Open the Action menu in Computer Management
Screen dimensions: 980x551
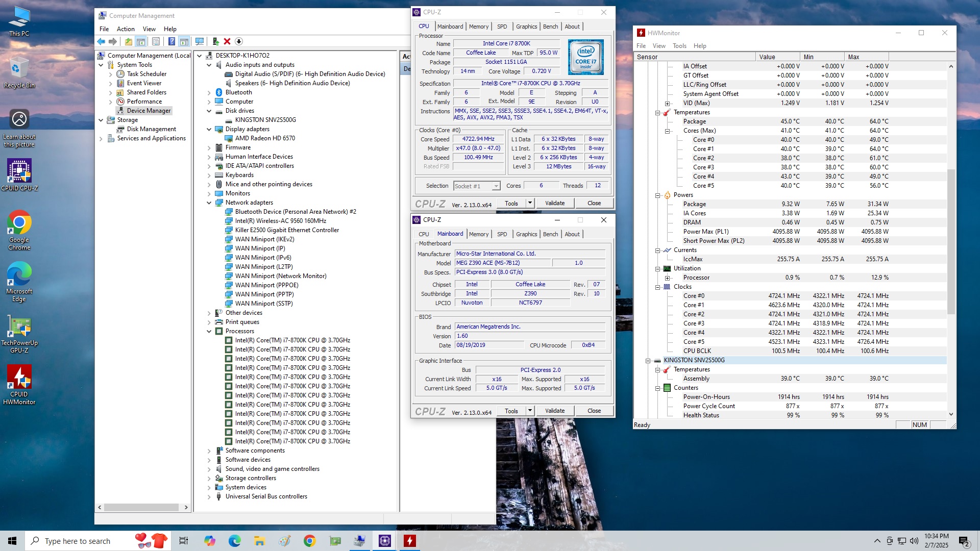126,29
